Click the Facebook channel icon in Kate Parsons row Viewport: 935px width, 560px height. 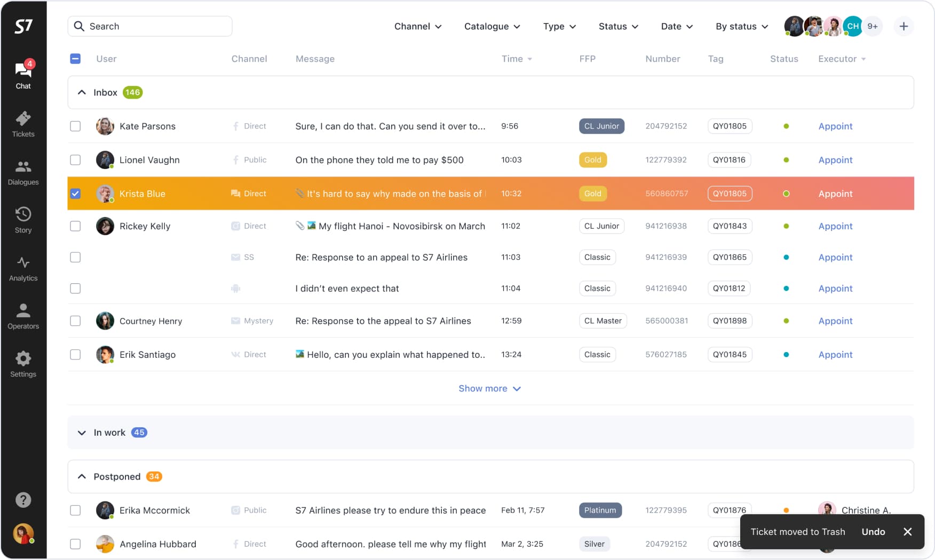tap(235, 126)
